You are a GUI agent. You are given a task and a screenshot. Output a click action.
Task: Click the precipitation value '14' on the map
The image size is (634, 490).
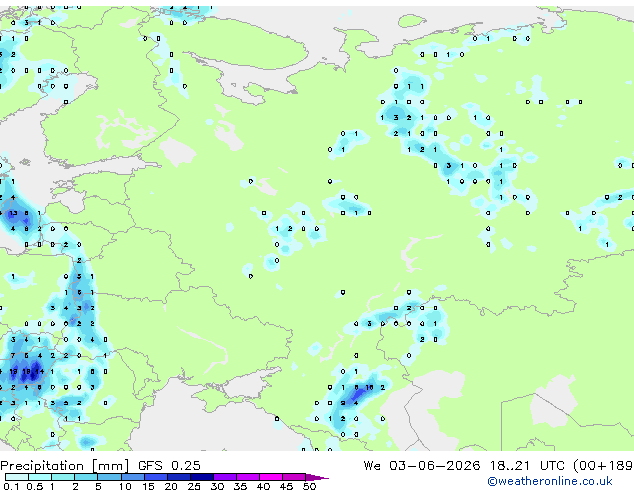click(39, 371)
